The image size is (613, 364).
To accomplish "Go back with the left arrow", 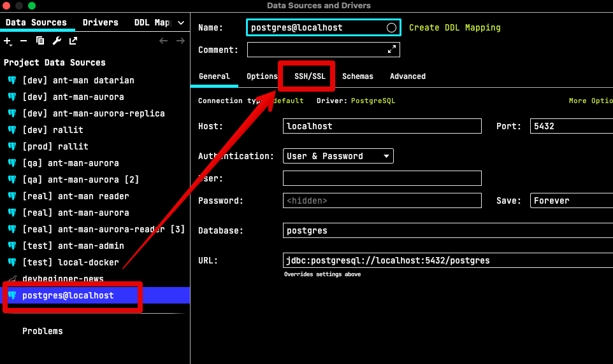I will tap(163, 41).
